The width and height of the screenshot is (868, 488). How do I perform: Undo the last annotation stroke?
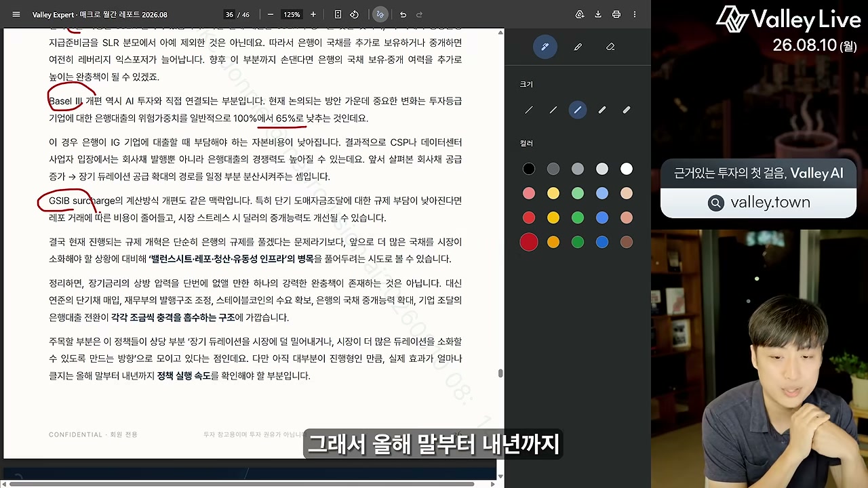point(403,14)
